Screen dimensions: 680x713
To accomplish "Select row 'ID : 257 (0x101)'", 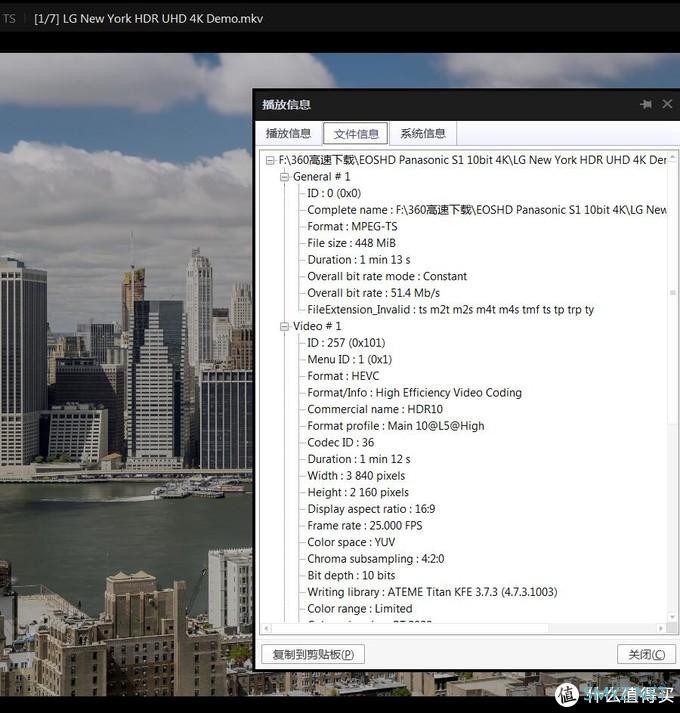I will click(x=346, y=343).
